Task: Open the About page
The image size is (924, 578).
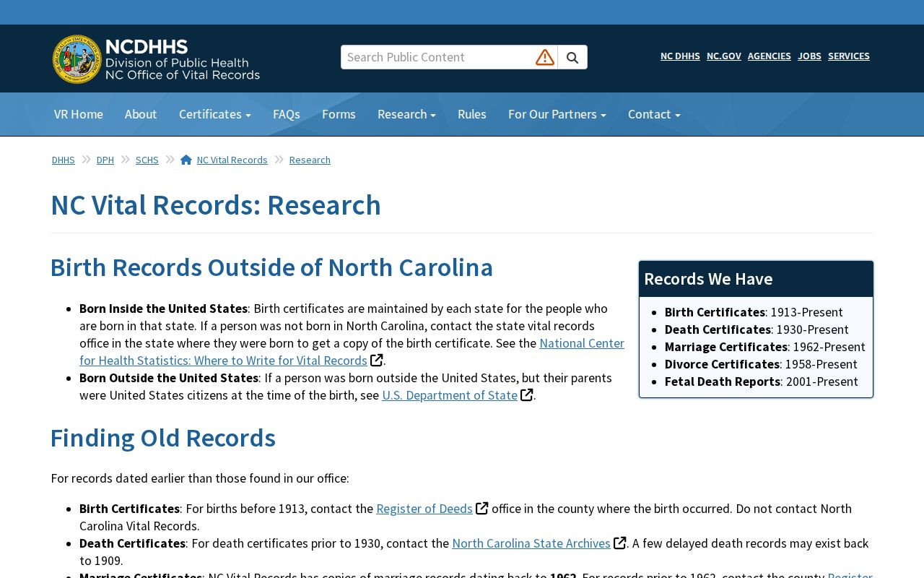Action: click(x=141, y=114)
